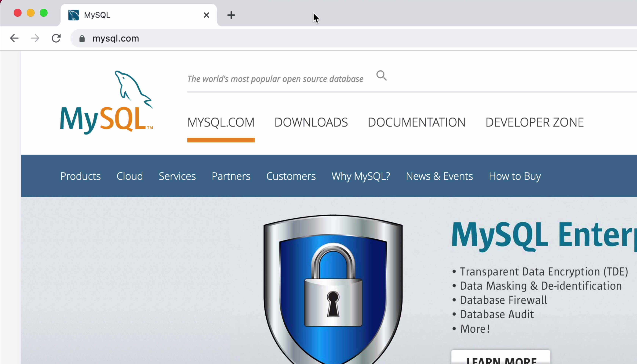The width and height of the screenshot is (637, 364).
Task: Open a new tab with plus icon
Action: pos(231,15)
